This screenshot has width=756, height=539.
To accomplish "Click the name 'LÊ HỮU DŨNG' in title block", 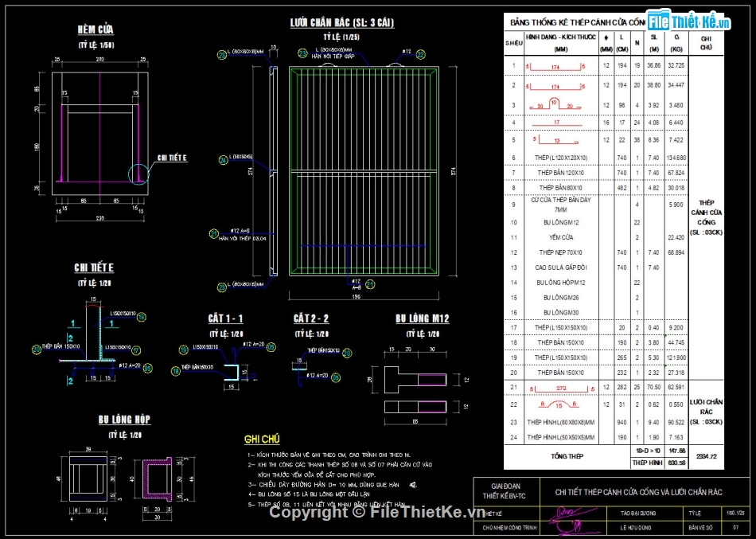I will 636,528.
